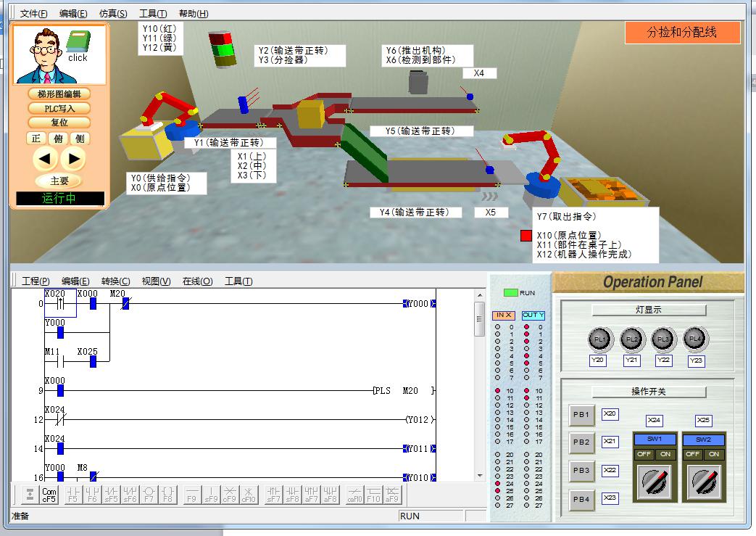Screen dimensions: 756x536
Task: Click the Y012 coil in rung 12
Action: (420, 420)
